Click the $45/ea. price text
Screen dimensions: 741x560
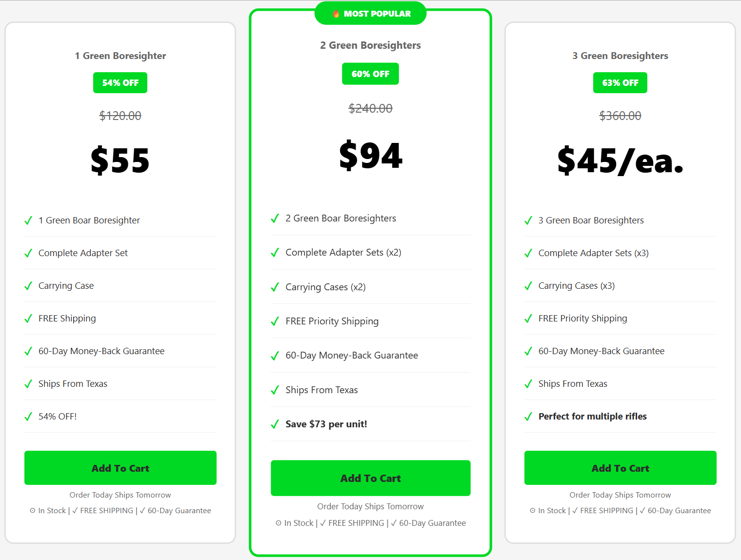tap(621, 160)
